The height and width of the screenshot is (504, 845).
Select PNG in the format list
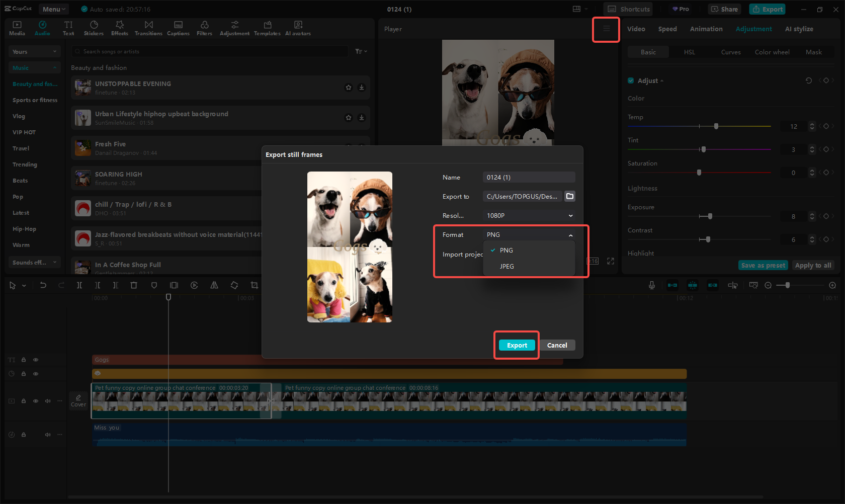(x=506, y=250)
